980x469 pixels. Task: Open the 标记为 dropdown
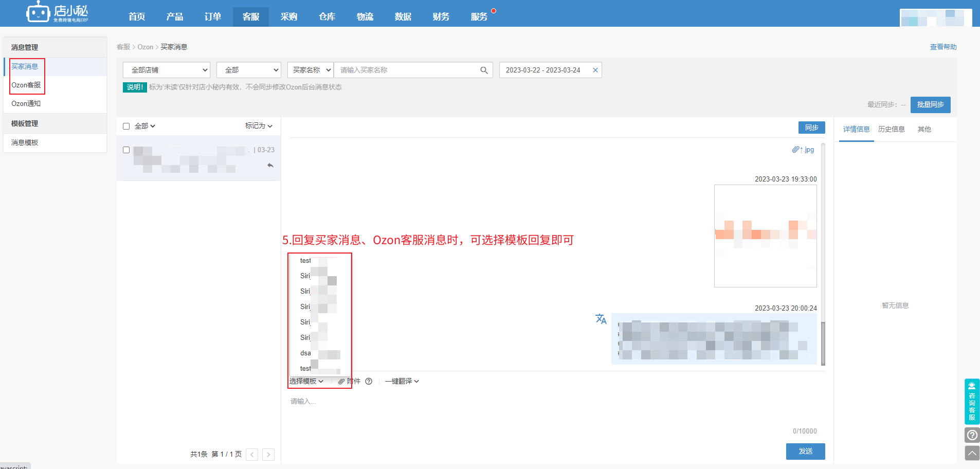(x=259, y=126)
